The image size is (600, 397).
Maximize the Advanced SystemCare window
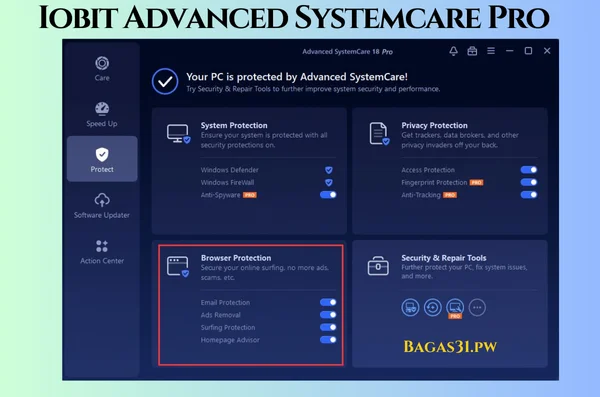point(528,51)
